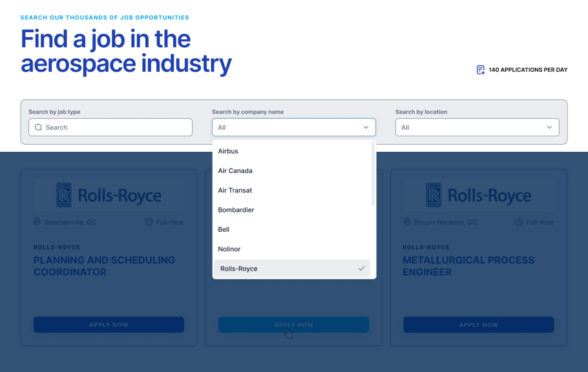Click the Rouyn-Noranda location pin icon

[407, 222]
